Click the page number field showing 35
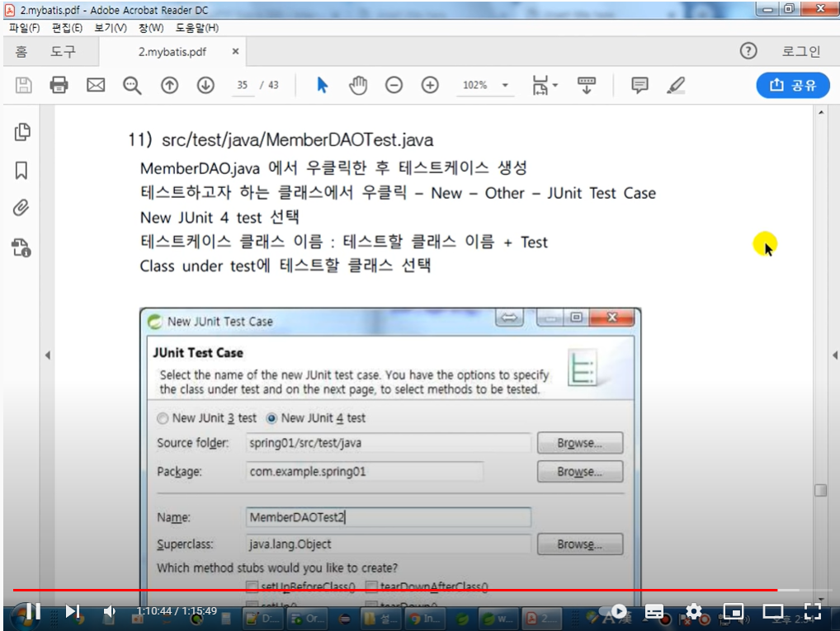Screen dimensions: 840x631 pos(243,85)
